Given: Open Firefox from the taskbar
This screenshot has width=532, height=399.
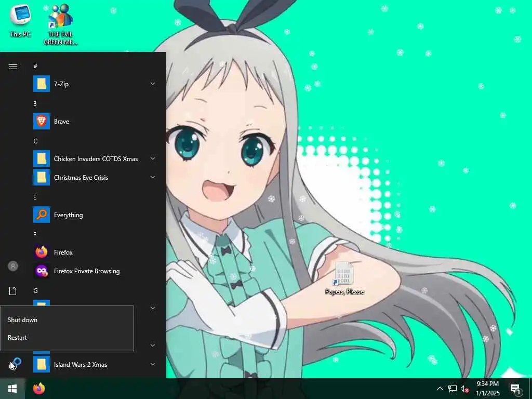Looking at the screenshot, I should point(39,389).
